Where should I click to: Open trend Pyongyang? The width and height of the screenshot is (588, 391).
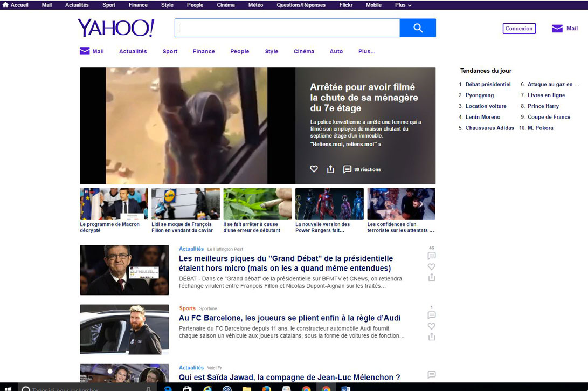pos(480,95)
